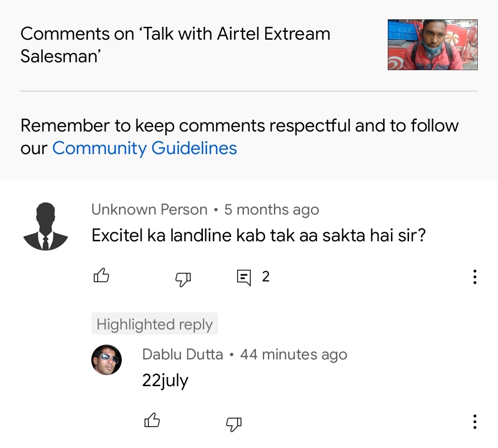Image resolution: width=498 pixels, height=448 pixels.
Task: Tap the video thumbnail of the salesman
Action: pyautogui.click(x=433, y=45)
